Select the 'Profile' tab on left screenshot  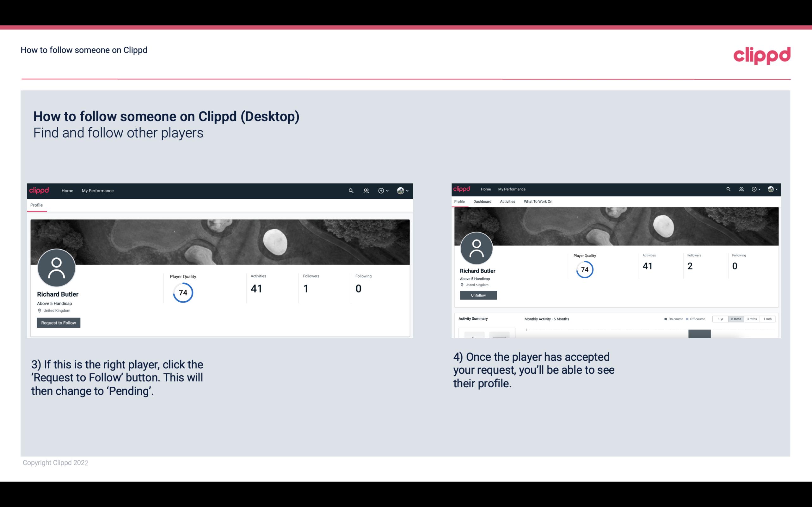coord(36,205)
